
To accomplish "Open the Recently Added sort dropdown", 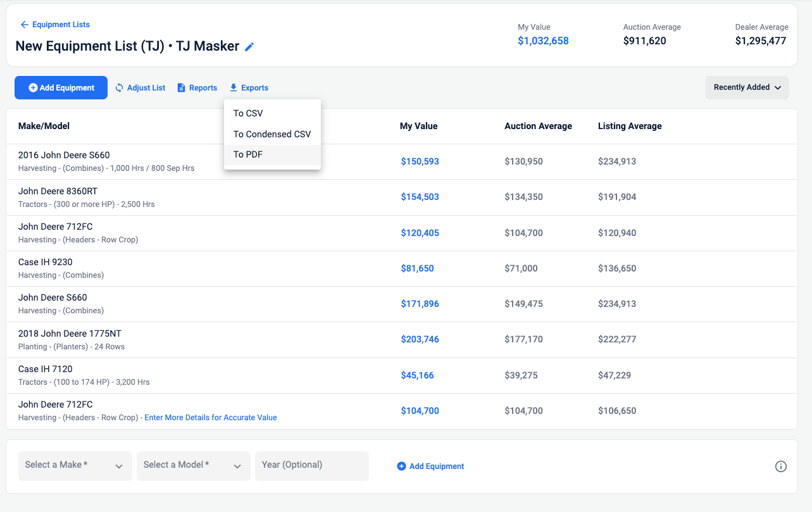I will (747, 87).
